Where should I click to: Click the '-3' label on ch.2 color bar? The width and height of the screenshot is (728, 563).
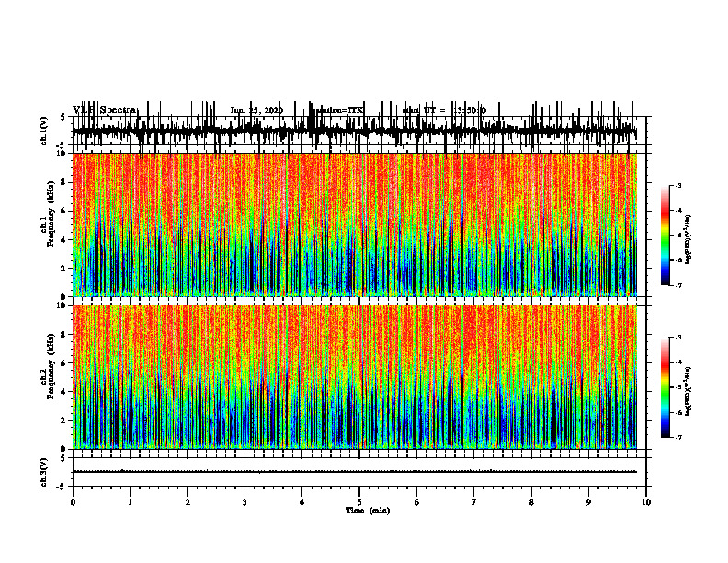coord(678,338)
